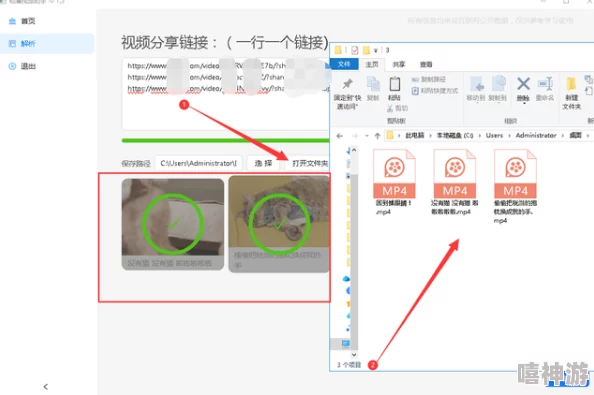Viewport: 594px width, 395px height.
Task: Click the 选择 browse button
Action: [263, 163]
